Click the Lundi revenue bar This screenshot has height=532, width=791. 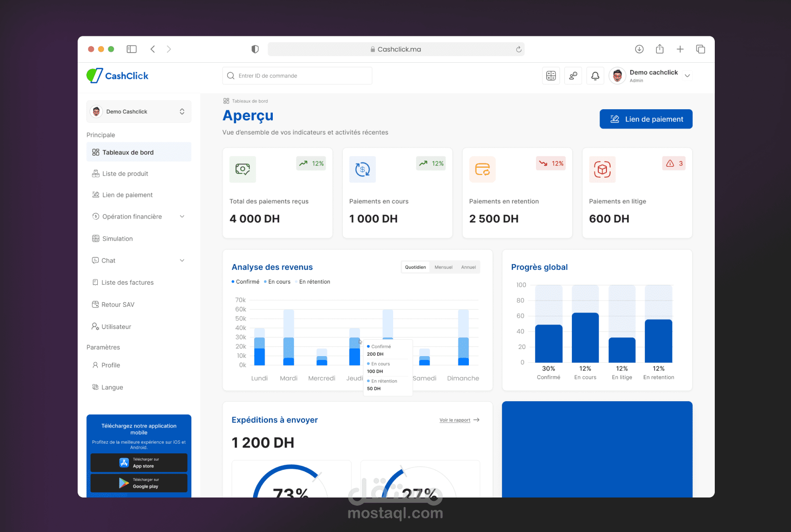[x=259, y=347]
